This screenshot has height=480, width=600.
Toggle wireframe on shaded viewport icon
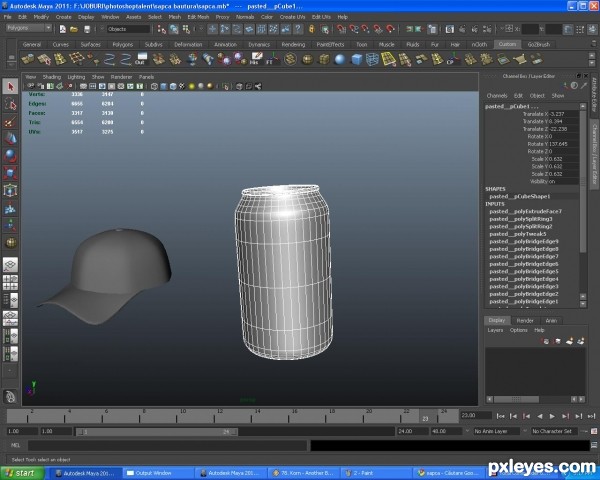[173, 87]
